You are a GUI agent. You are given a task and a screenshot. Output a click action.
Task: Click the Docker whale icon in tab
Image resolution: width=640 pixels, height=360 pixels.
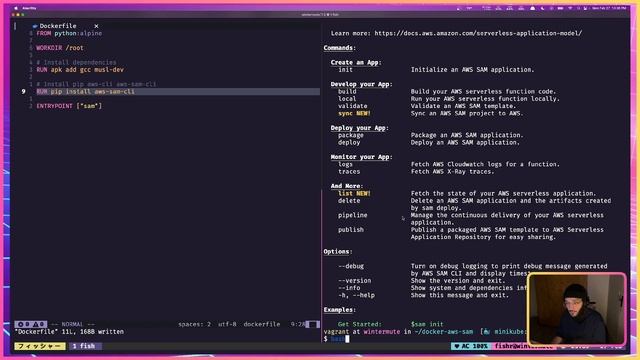[35, 26]
